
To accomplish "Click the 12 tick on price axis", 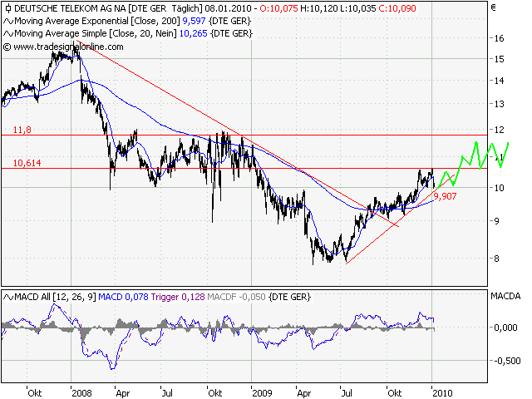I will (x=499, y=130).
